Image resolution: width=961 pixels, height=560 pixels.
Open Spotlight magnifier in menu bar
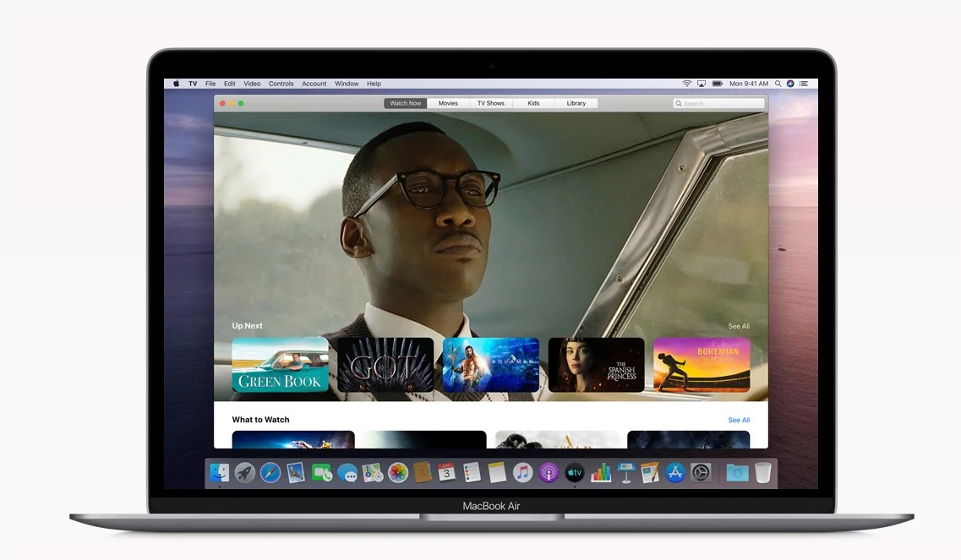[x=778, y=84]
